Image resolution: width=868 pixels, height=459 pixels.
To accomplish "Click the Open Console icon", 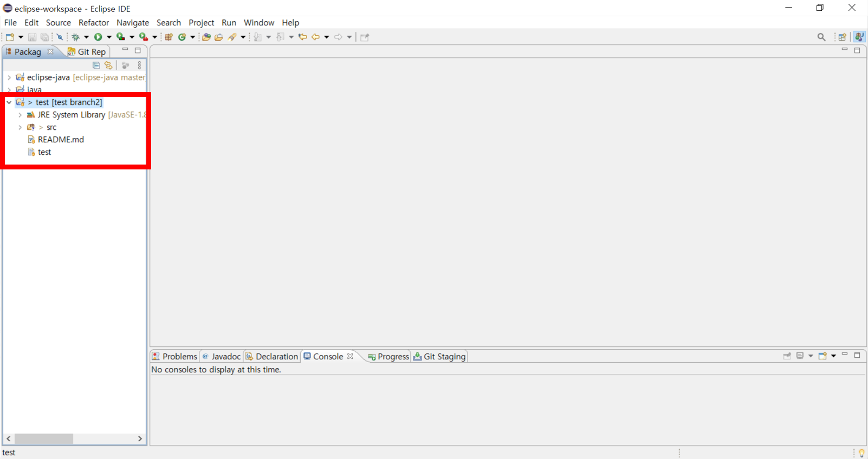I will [822, 356].
